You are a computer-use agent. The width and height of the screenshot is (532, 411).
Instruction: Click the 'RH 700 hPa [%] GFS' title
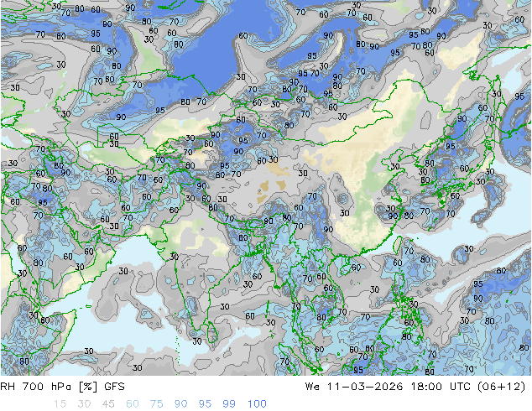click(x=62, y=387)
